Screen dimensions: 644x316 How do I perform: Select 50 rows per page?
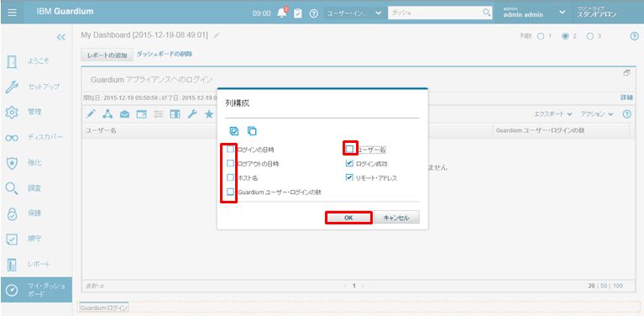click(605, 286)
